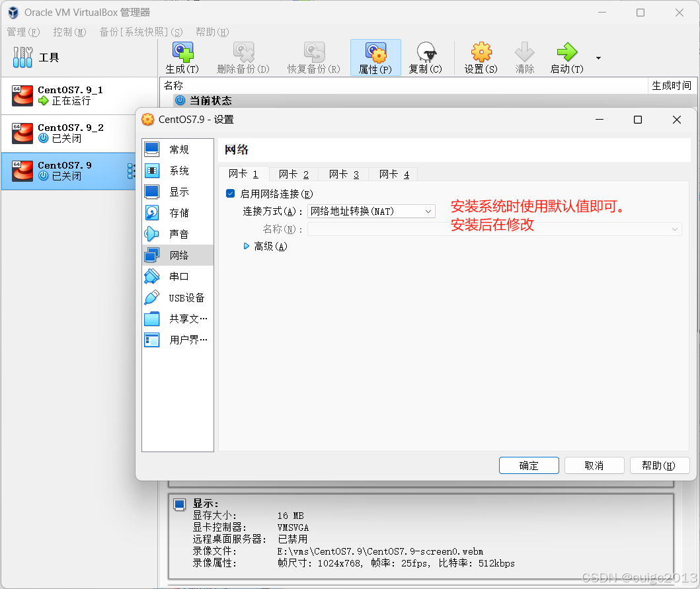Viewport: 700px width, 589px height.
Task: Open the dropdown arrow next to 启动(T)
Action: (x=598, y=58)
